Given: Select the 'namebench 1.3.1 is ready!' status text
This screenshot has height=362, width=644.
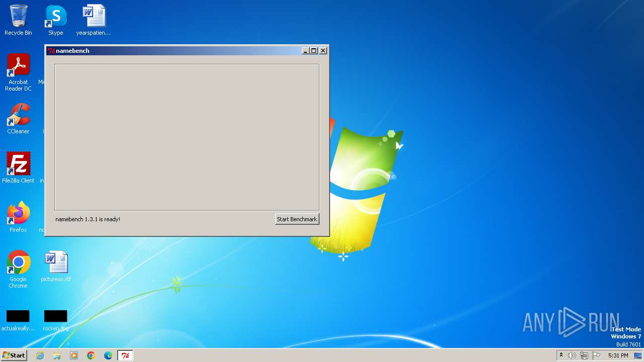Looking at the screenshot, I should point(88,219).
